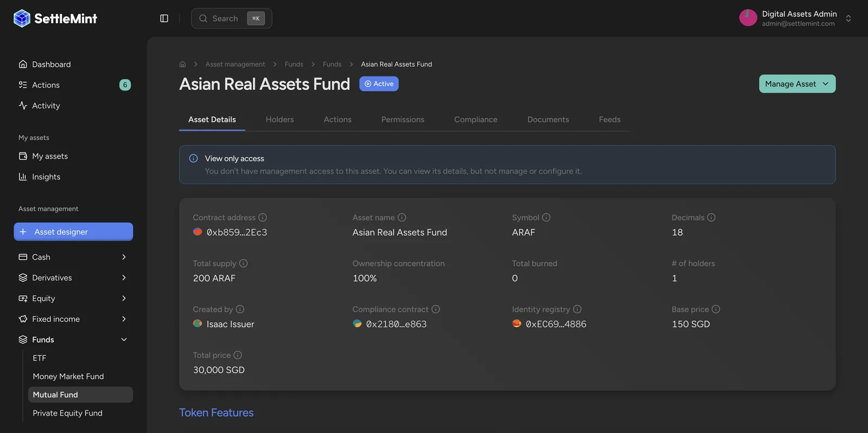Click the Insights chart icon
Image resolution: width=868 pixels, height=433 pixels.
23,177
